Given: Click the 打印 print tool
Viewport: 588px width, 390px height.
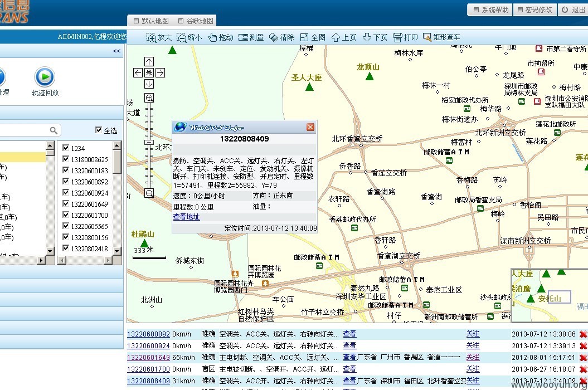Looking at the screenshot, I should pos(405,37).
